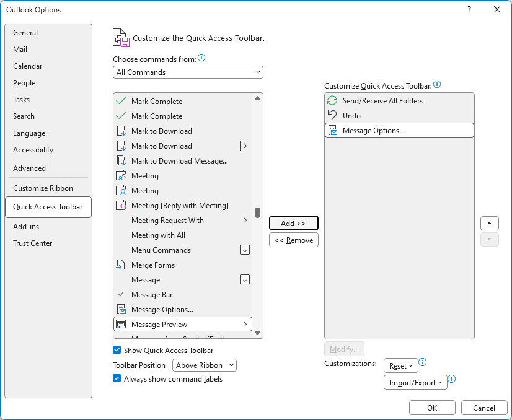Open the General options category

48,33
